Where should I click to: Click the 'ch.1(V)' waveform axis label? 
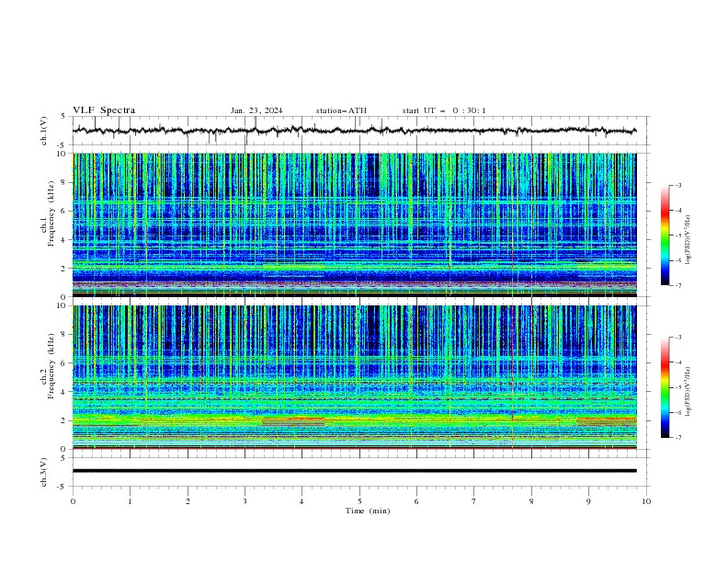(x=44, y=131)
